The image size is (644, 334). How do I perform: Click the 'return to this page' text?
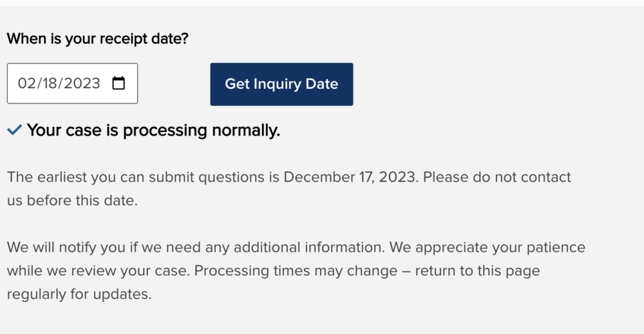pos(478,271)
